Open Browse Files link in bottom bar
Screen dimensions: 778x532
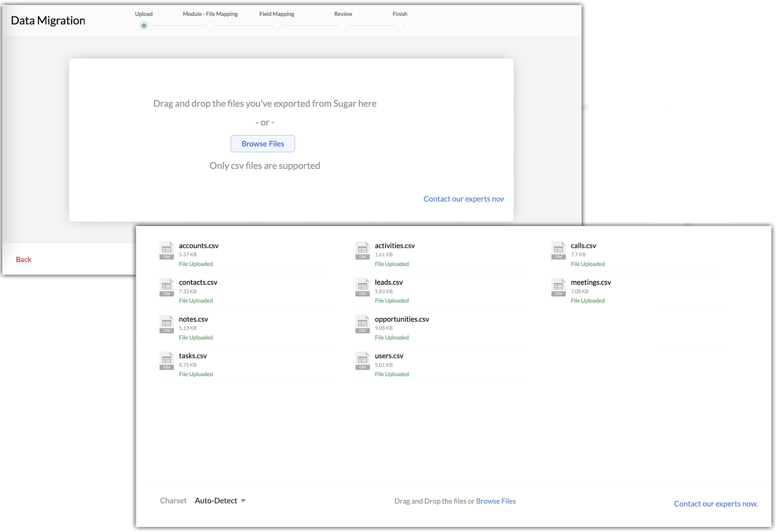pyautogui.click(x=496, y=501)
